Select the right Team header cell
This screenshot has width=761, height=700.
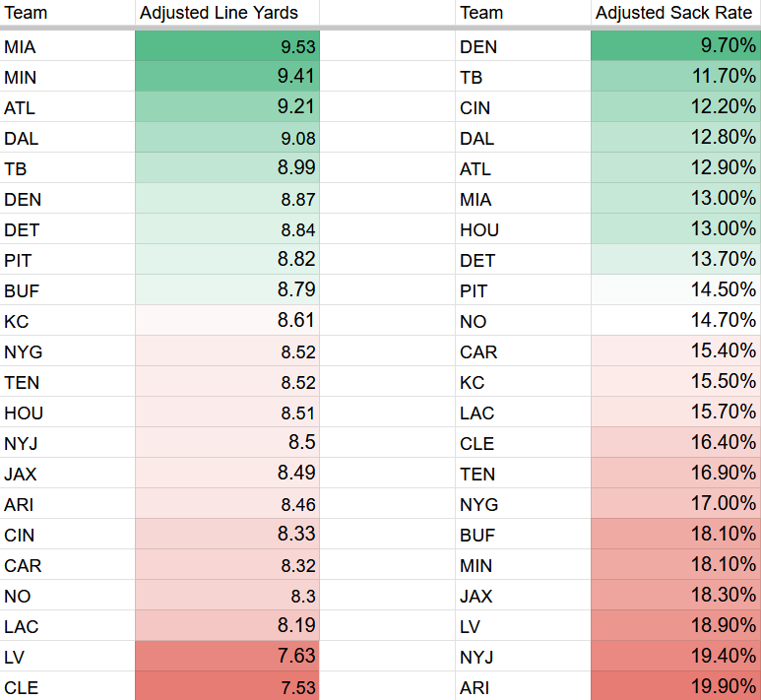(x=523, y=13)
